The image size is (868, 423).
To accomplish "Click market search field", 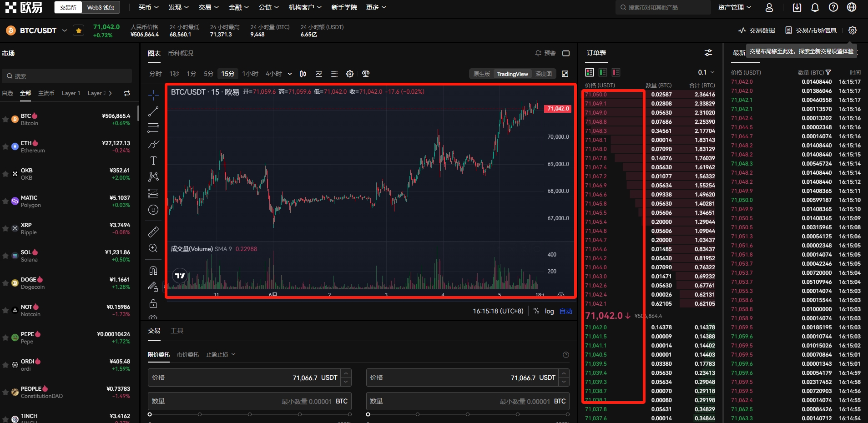I will [67, 76].
